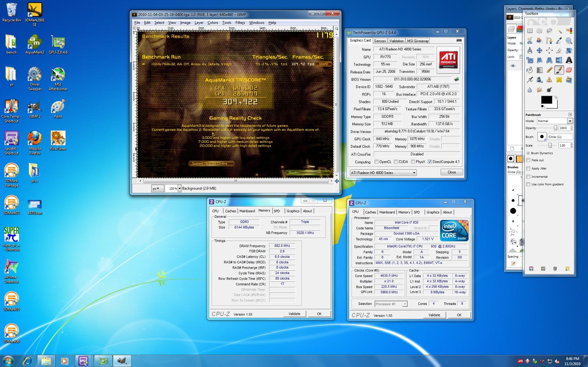
Task: Open the px unit dropdown in GIMP
Action: 158,188
